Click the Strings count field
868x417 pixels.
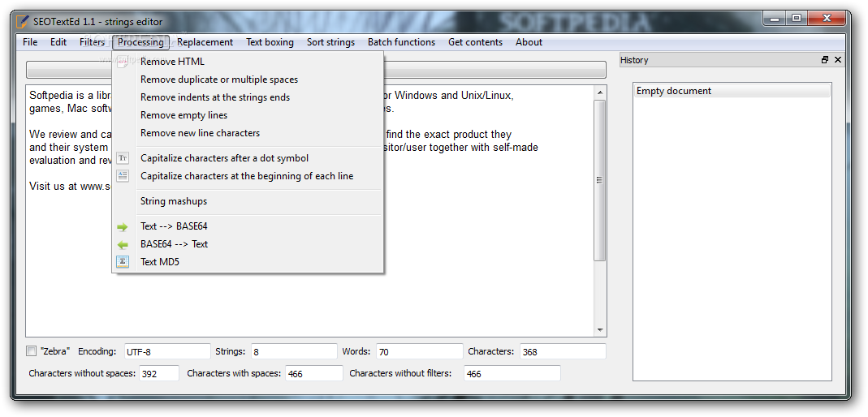[294, 351]
